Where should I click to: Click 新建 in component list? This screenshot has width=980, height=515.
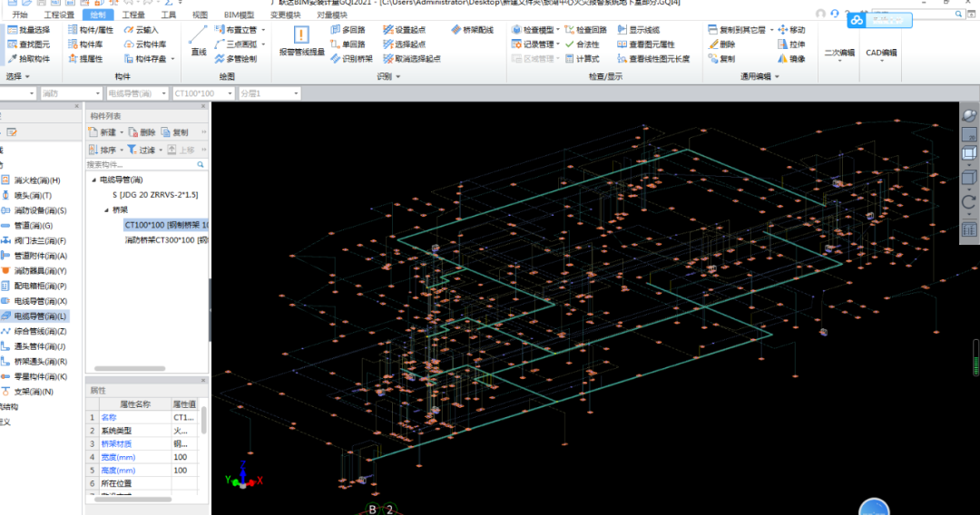(x=103, y=132)
